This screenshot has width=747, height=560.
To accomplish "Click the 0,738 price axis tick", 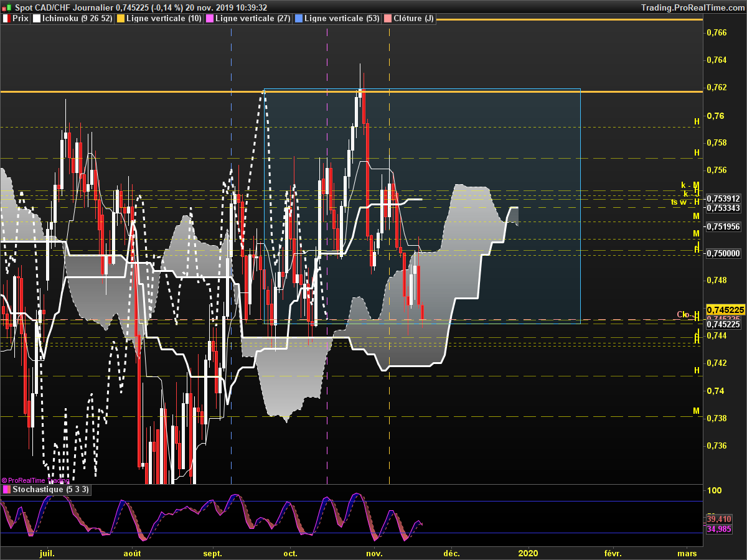I will point(716,418).
